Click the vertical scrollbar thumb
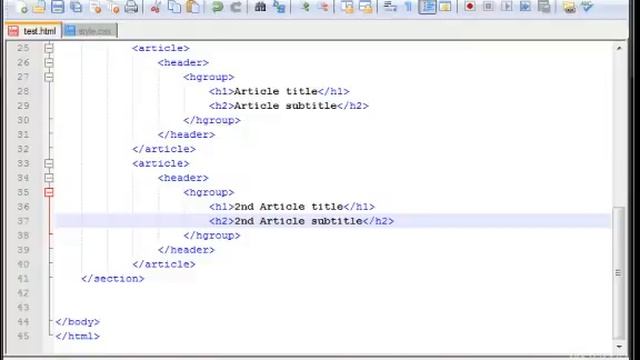This screenshot has height=360, width=640. [619, 273]
